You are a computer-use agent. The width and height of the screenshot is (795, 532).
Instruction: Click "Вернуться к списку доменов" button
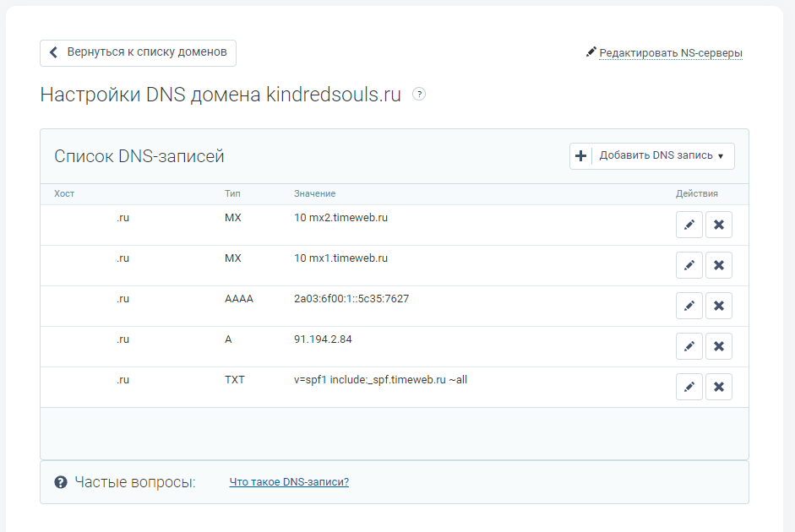pyautogui.click(x=138, y=52)
